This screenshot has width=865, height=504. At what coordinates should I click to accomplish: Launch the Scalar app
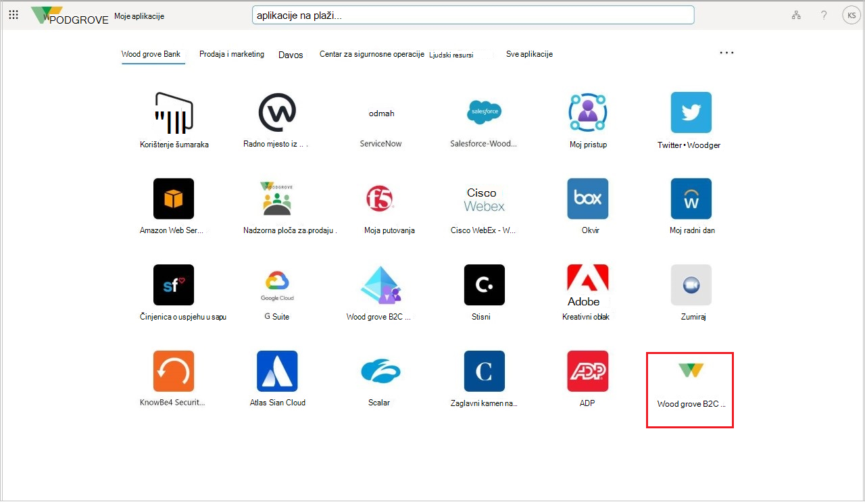coord(381,371)
